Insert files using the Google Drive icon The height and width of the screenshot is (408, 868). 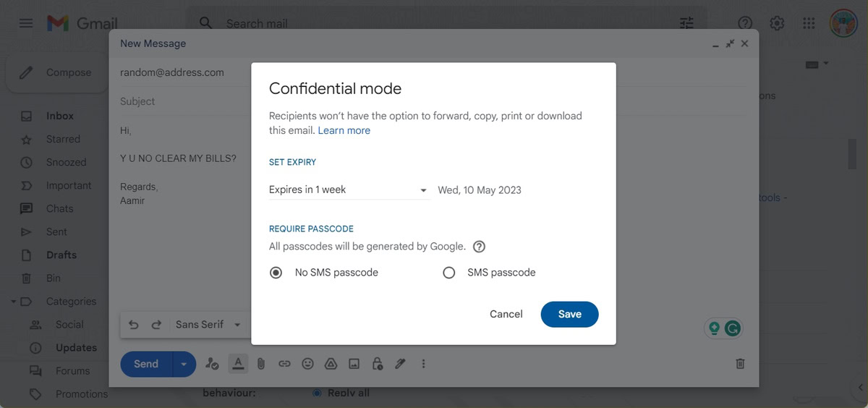point(331,364)
